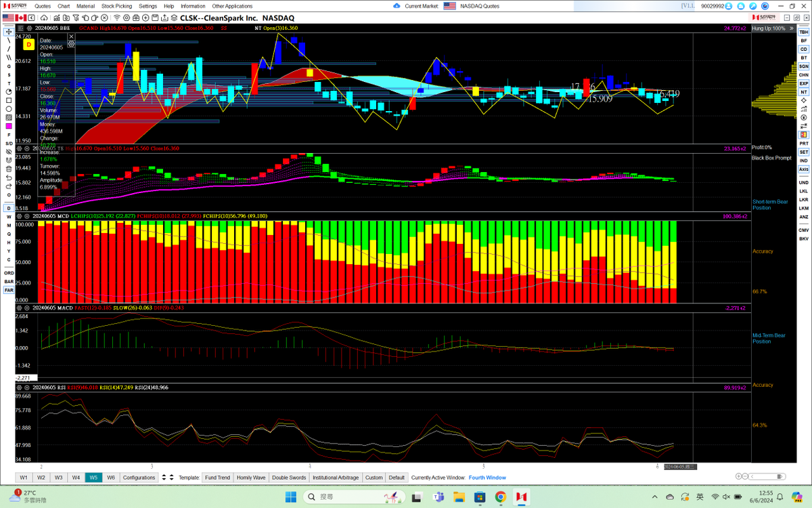Click the Configurations button

coord(139,478)
